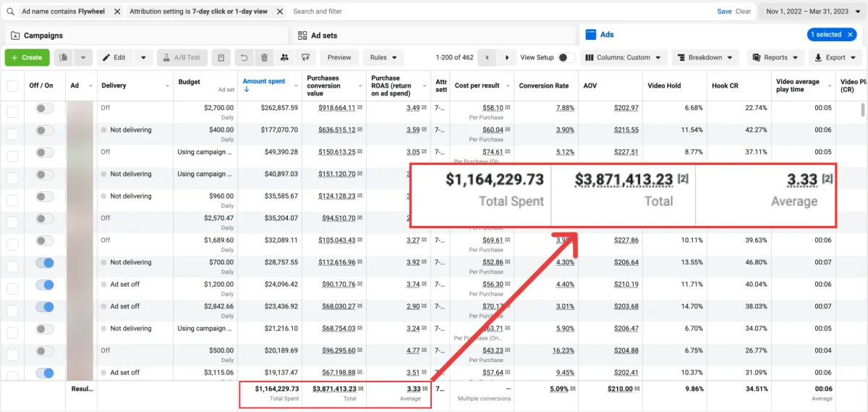This screenshot has width=868, height=412.
Task: Tick the select-all checkbox in header
Action: pyautogui.click(x=12, y=85)
